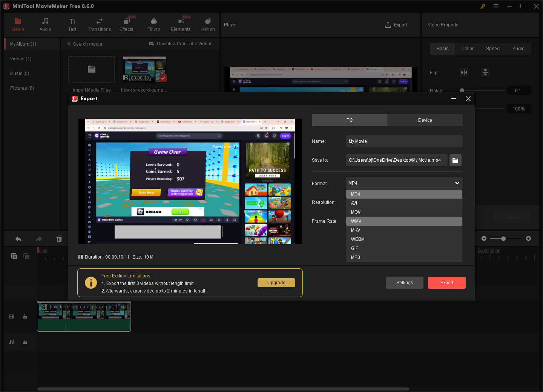Open the Elements tab
The image size is (543, 392).
181,25
